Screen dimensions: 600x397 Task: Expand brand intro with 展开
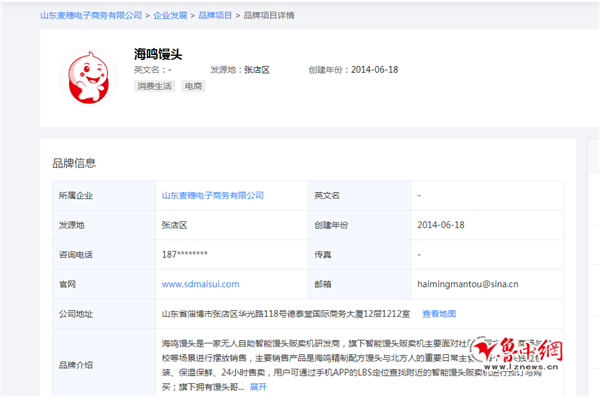point(258,387)
